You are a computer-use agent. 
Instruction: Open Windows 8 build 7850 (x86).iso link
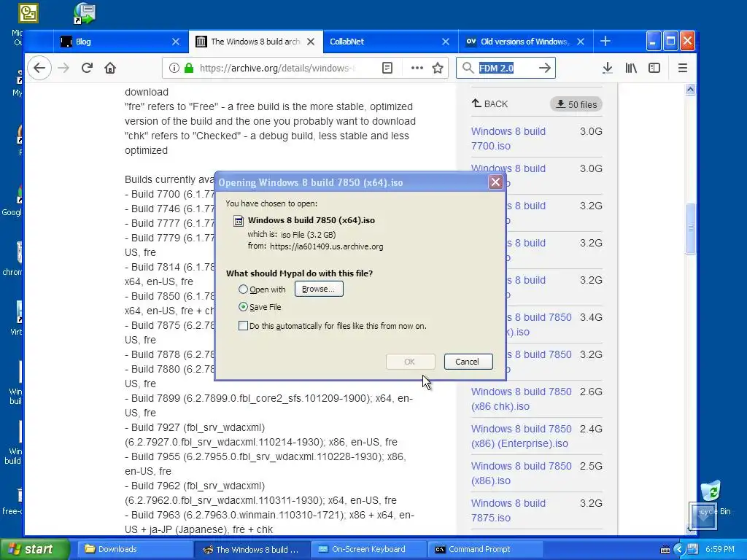(521, 473)
